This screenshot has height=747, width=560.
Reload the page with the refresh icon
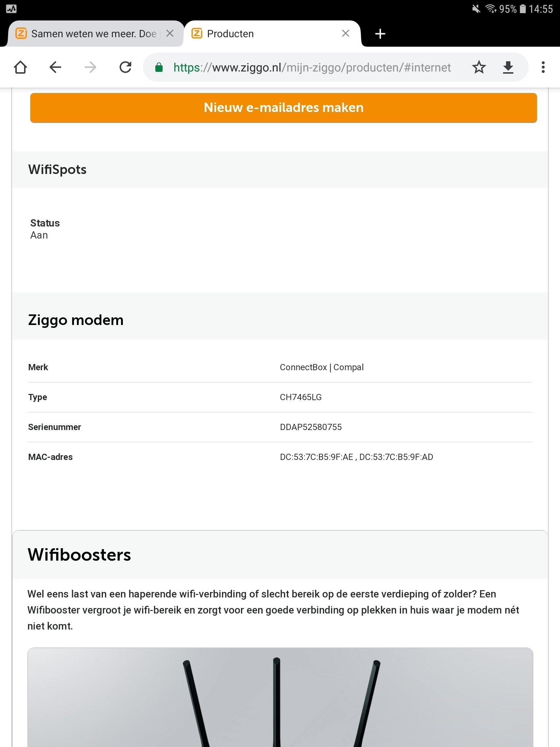coord(125,67)
